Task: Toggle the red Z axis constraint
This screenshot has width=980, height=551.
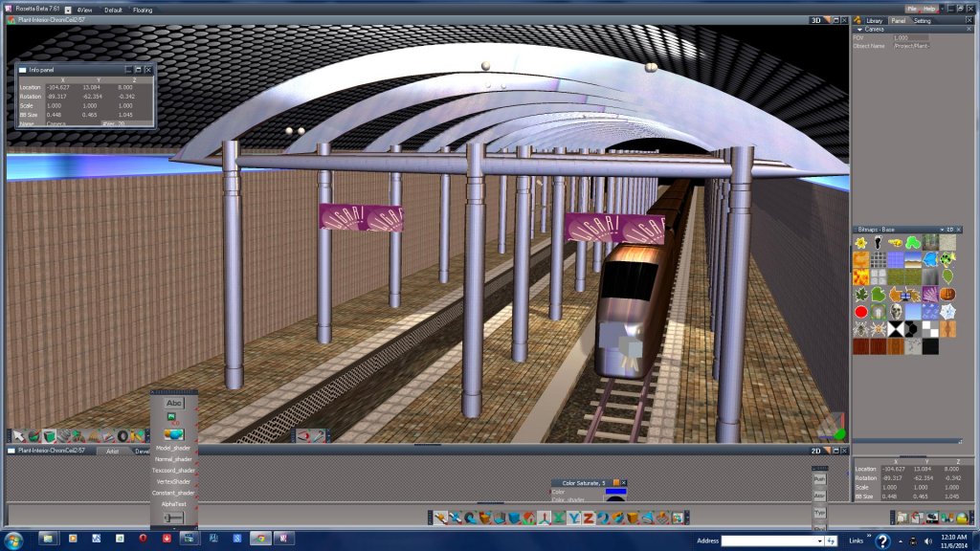Action: coord(589,518)
